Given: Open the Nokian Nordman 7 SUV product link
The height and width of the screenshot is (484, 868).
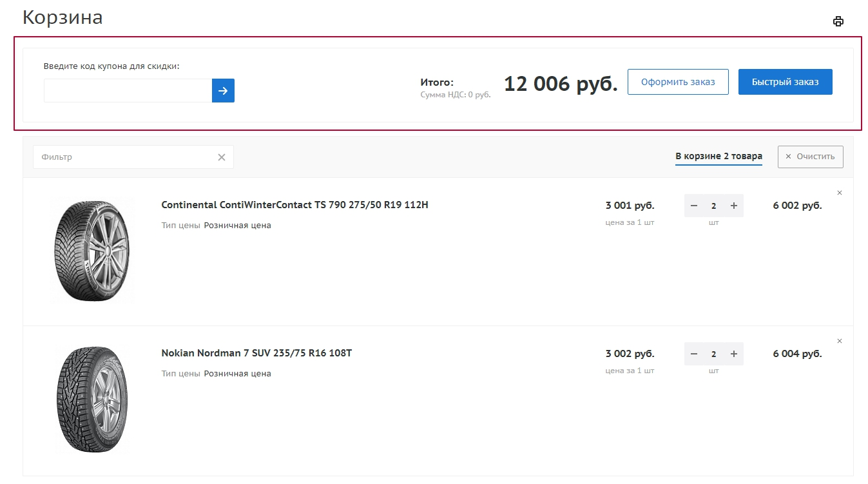Looking at the screenshot, I should 256,353.
